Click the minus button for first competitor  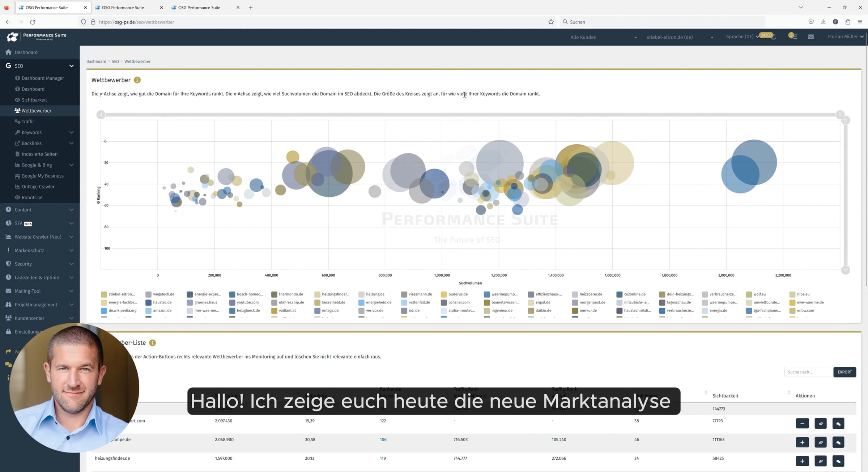802,424
